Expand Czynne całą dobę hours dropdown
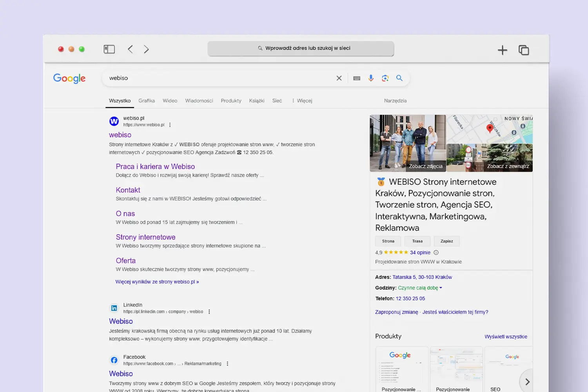 tap(420, 288)
